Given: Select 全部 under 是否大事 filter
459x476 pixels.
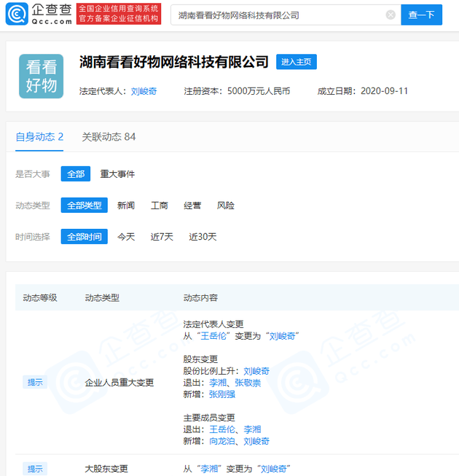Looking at the screenshot, I should coord(76,174).
